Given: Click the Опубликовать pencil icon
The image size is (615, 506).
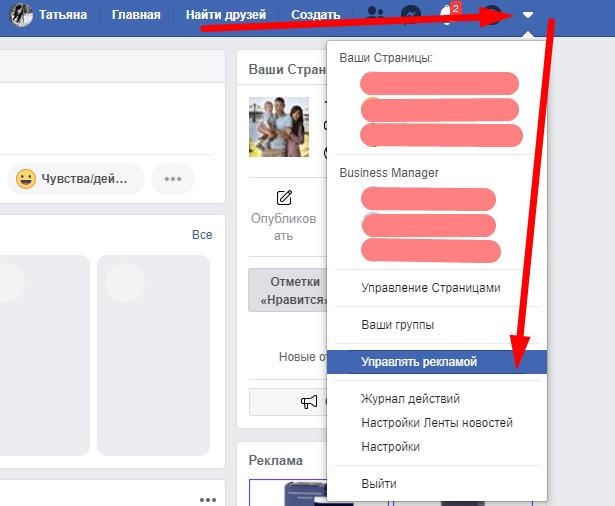Looking at the screenshot, I should pos(284,198).
